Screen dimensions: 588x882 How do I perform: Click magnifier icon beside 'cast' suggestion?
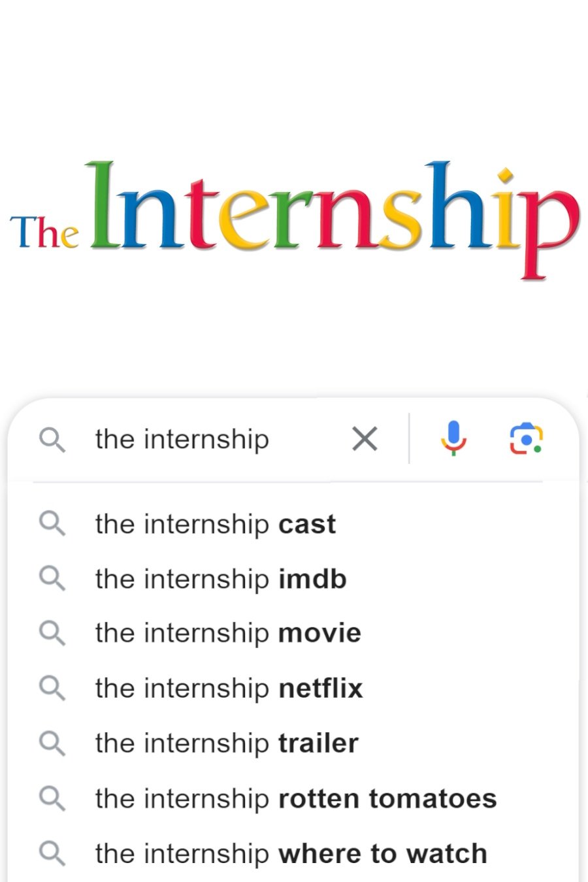[52, 524]
